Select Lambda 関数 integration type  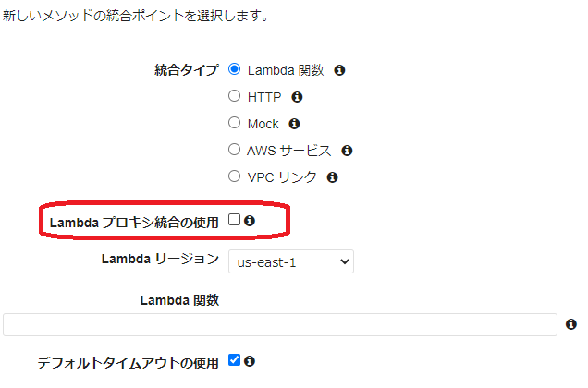(x=235, y=69)
